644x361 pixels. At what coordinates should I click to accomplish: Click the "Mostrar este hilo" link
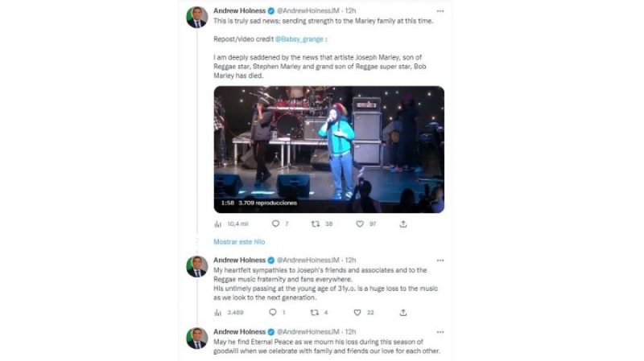[x=239, y=241]
